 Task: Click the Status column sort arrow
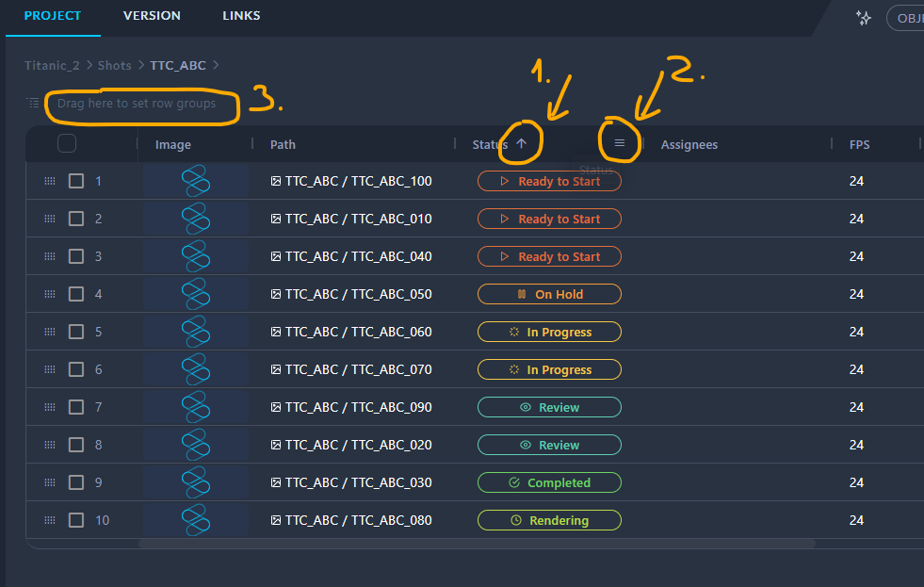[522, 143]
